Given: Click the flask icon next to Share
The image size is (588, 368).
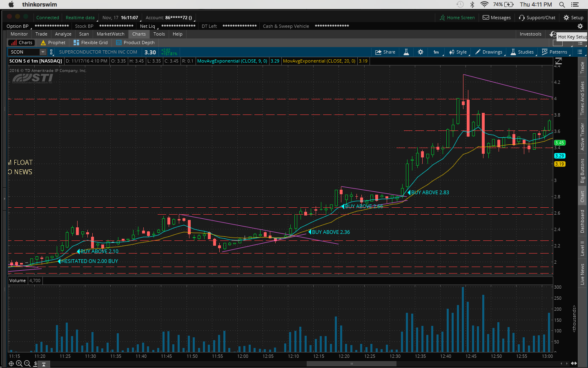Looking at the screenshot, I should coord(406,52).
